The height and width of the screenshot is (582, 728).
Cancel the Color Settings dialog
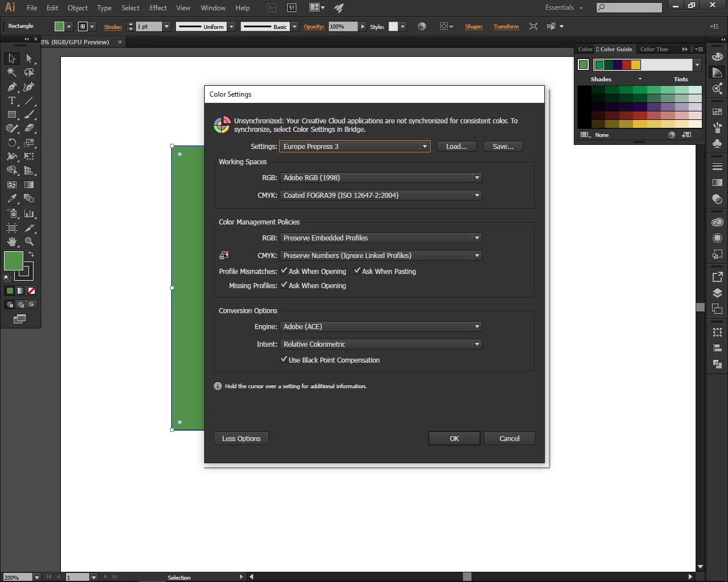point(510,439)
